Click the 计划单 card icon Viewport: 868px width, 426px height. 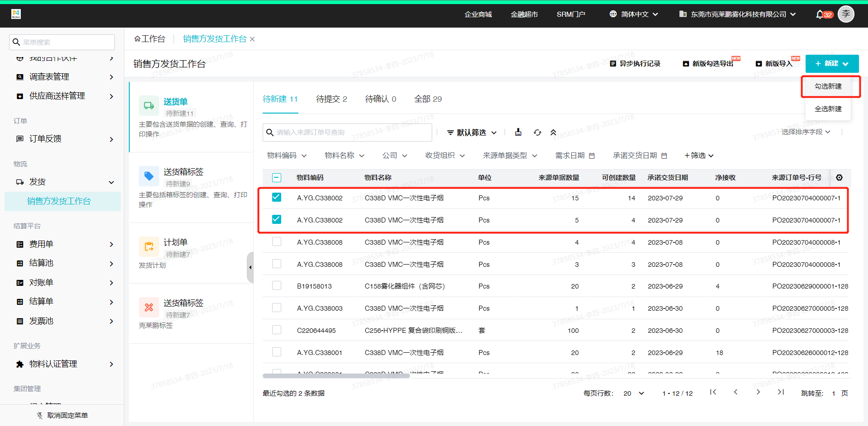tap(149, 246)
